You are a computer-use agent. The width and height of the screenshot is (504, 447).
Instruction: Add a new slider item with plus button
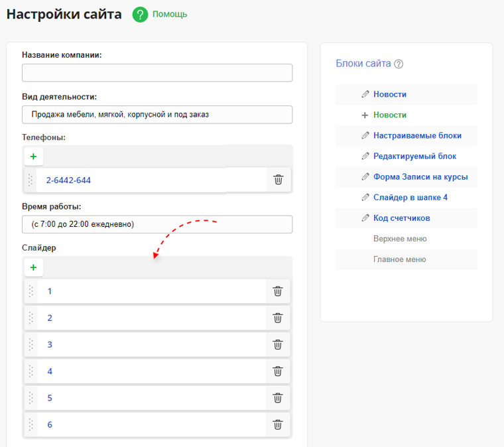pyautogui.click(x=33, y=267)
